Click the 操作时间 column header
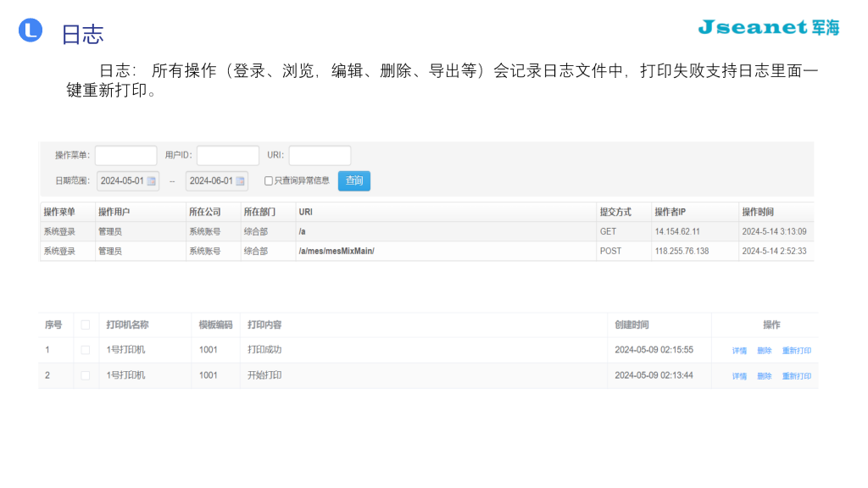Screen dimensions: 868x488 pos(757,211)
